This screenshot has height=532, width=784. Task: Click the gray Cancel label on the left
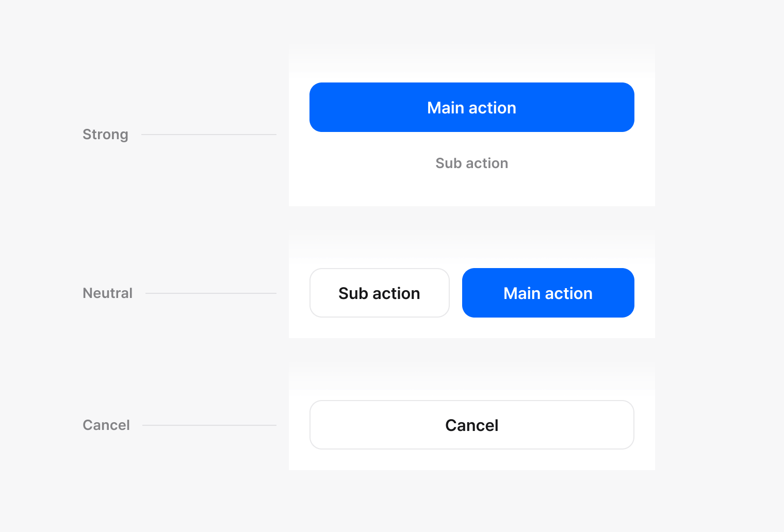pos(106,425)
